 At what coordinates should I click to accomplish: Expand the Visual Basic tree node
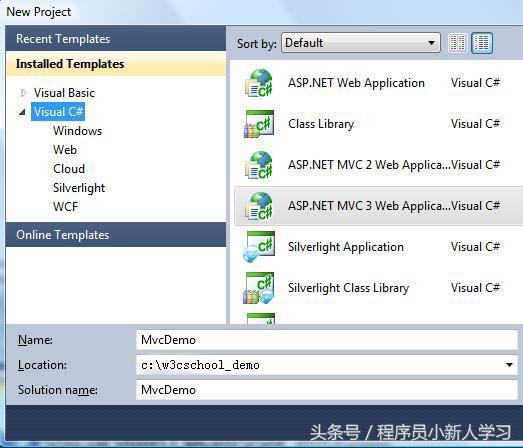(x=23, y=93)
